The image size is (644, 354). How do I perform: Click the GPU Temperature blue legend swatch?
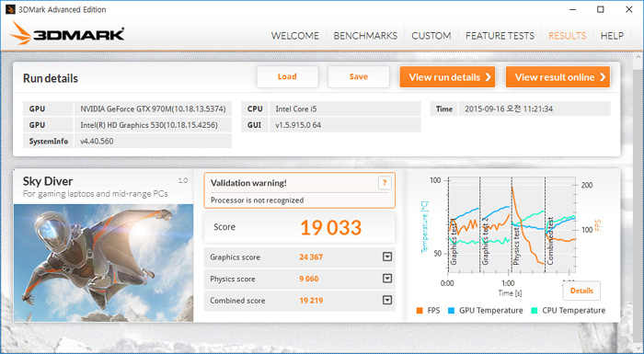pyautogui.click(x=451, y=311)
